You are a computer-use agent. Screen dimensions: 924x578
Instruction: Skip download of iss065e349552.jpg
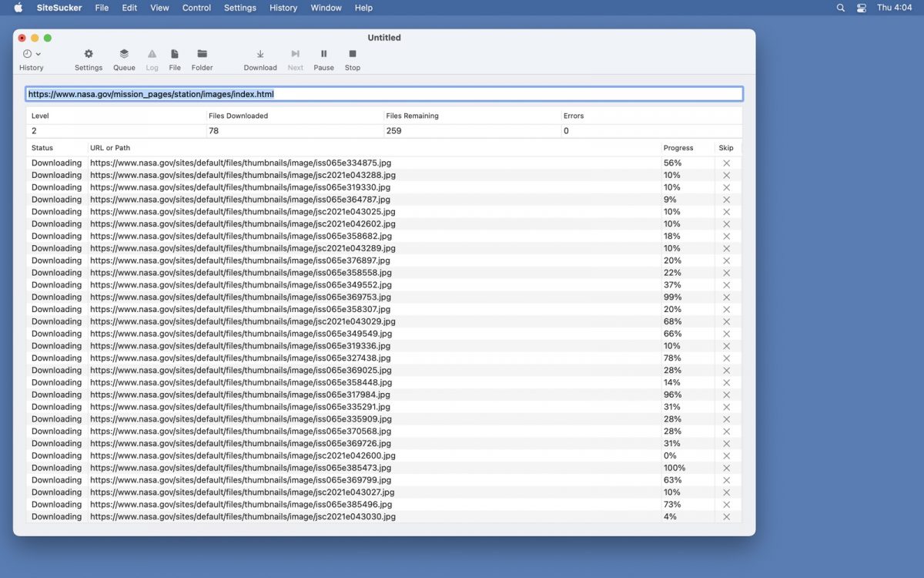point(726,285)
